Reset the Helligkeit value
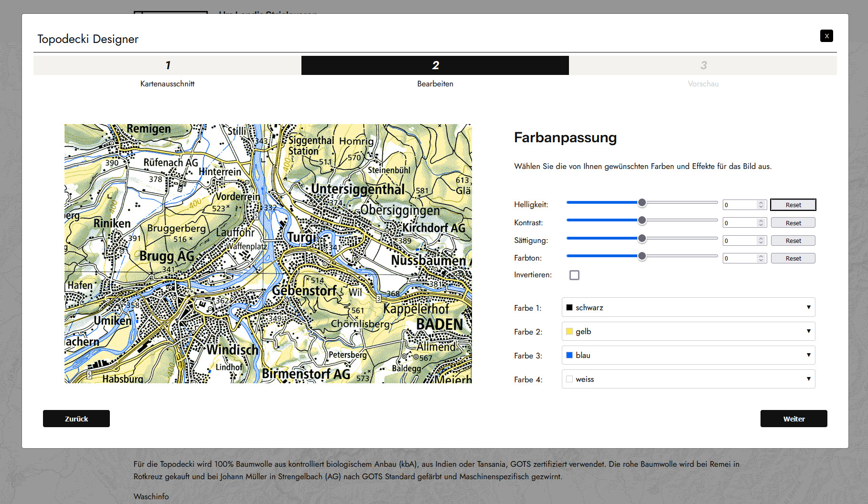 793,205
